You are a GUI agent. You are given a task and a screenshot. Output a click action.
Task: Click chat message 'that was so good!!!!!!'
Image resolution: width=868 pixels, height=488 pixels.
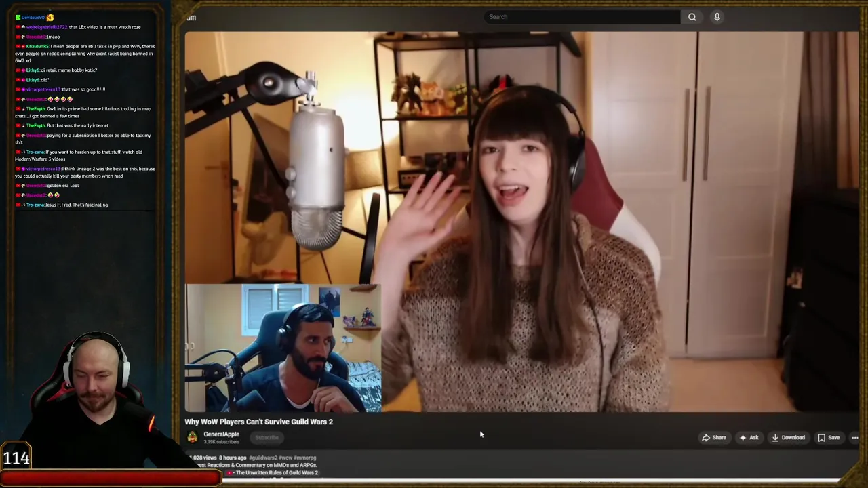pyautogui.click(x=83, y=89)
